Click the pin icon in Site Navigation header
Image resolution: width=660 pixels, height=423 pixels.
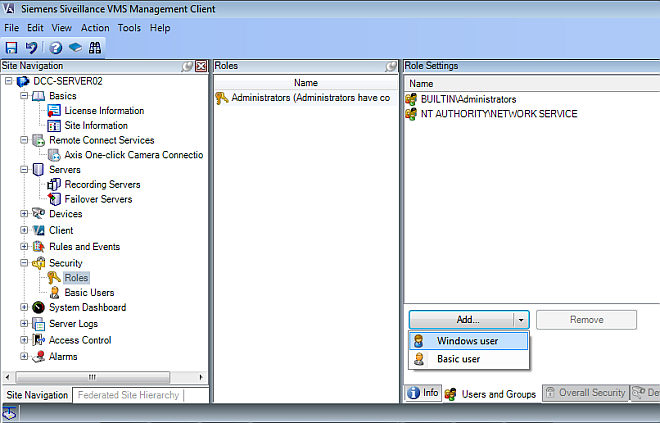[x=187, y=66]
